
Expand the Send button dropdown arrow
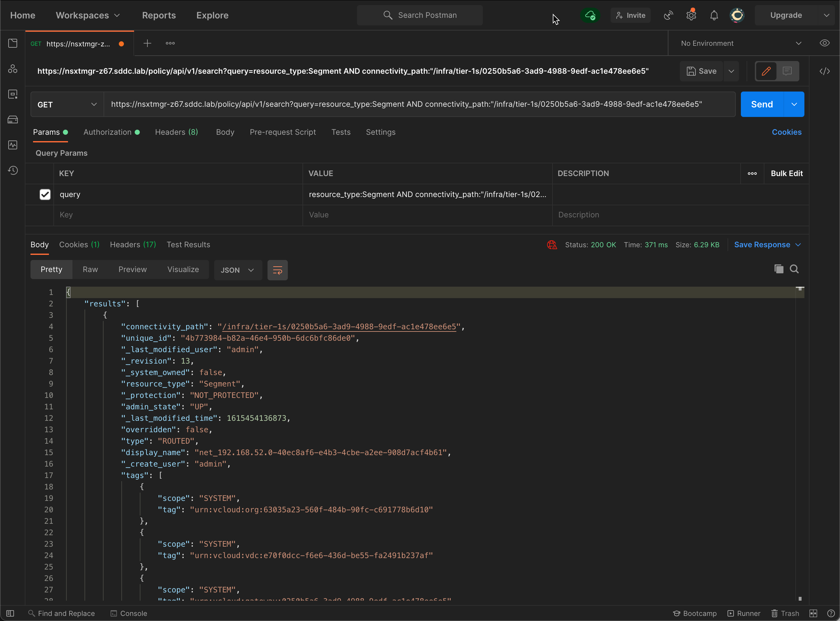click(794, 104)
